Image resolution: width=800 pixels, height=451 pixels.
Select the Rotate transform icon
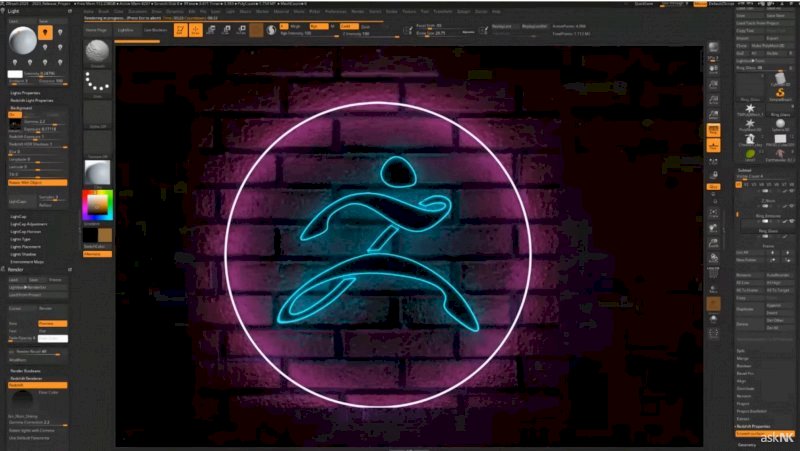241,30
